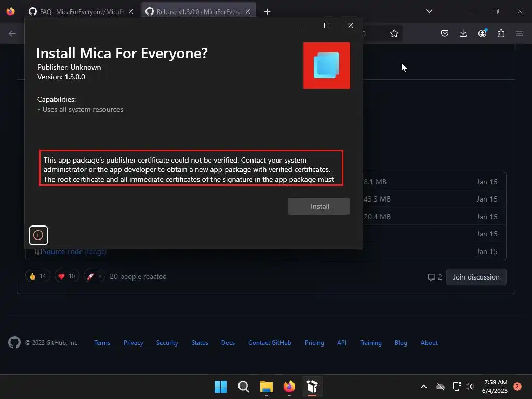
Task: Close the Release v1.3.0.0 tab
Action: (248, 11)
